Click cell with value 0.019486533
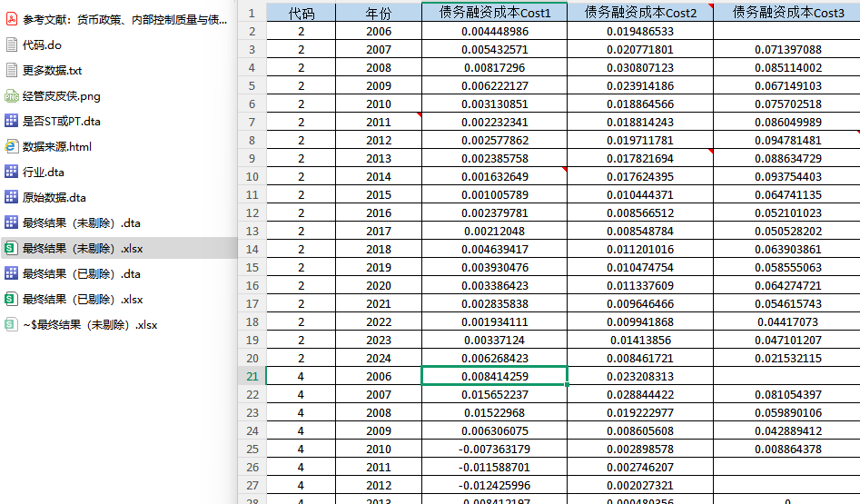This screenshot has width=860, height=504. coord(640,31)
